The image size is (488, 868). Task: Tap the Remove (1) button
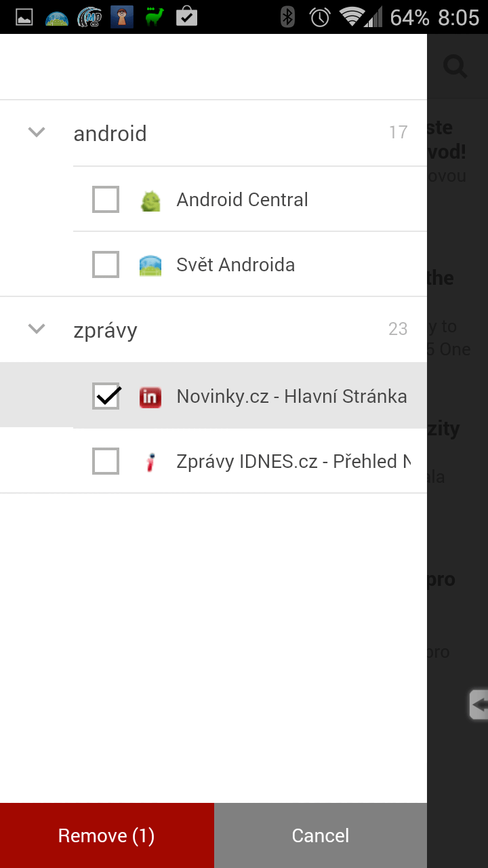click(107, 835)
